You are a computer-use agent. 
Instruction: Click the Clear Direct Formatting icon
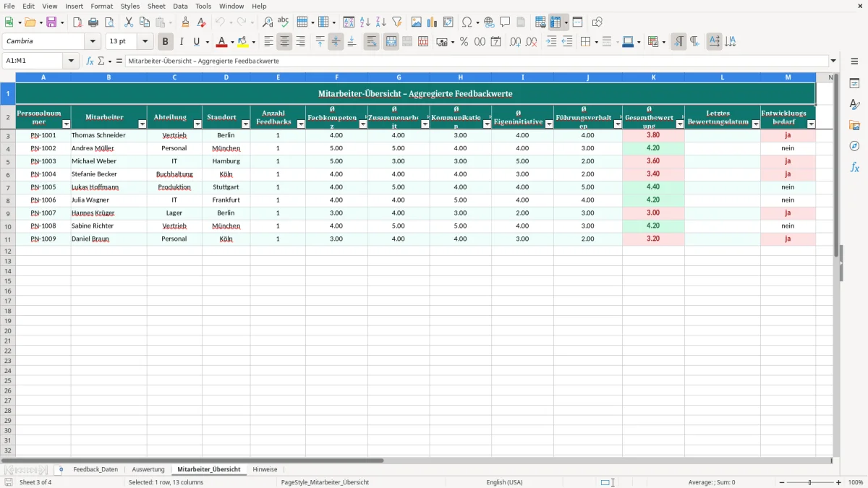coord(202,22)
